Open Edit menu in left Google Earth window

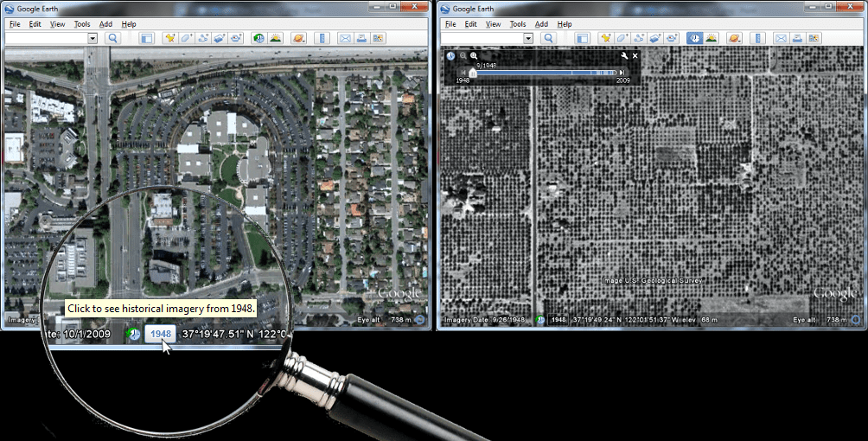35,24
